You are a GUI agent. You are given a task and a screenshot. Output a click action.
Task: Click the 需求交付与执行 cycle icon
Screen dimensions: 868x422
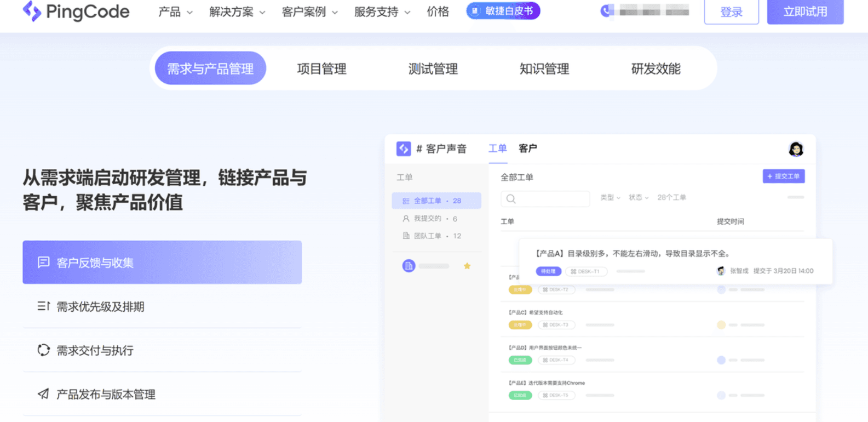click(x=44, y=350)
